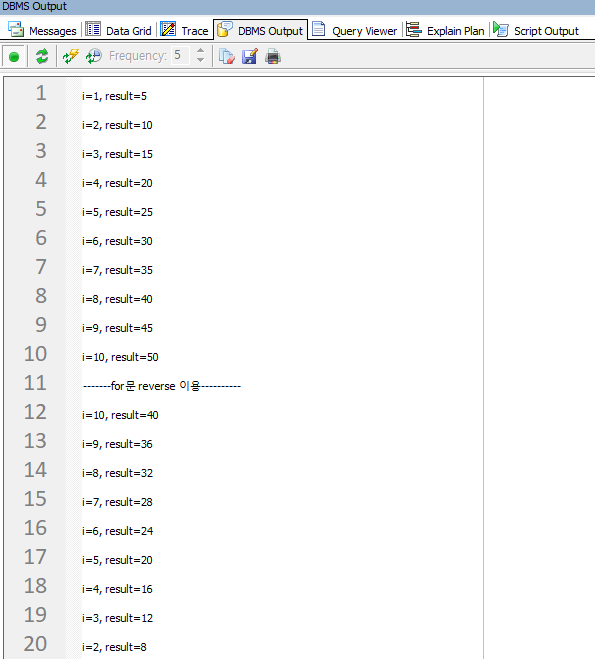Open the Data Grid tab
Screen dimensions: 595x659
click(x=118, y=31)
